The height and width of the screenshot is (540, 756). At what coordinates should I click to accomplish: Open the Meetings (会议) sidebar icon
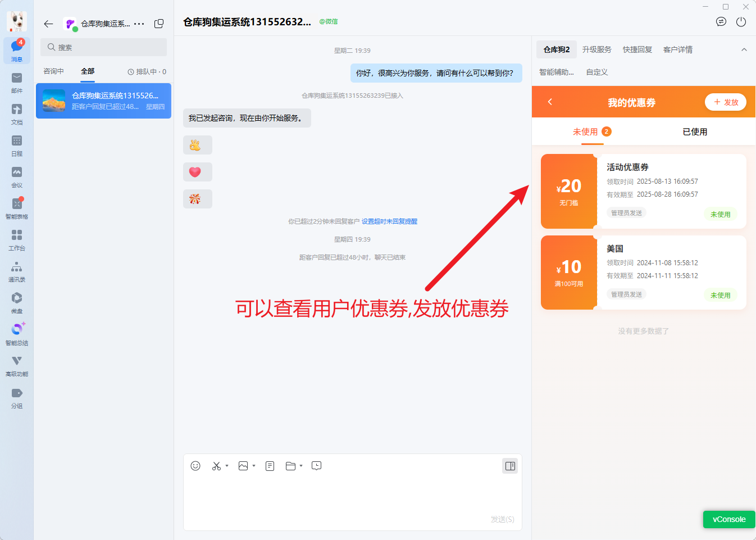[x=17, y=176]
